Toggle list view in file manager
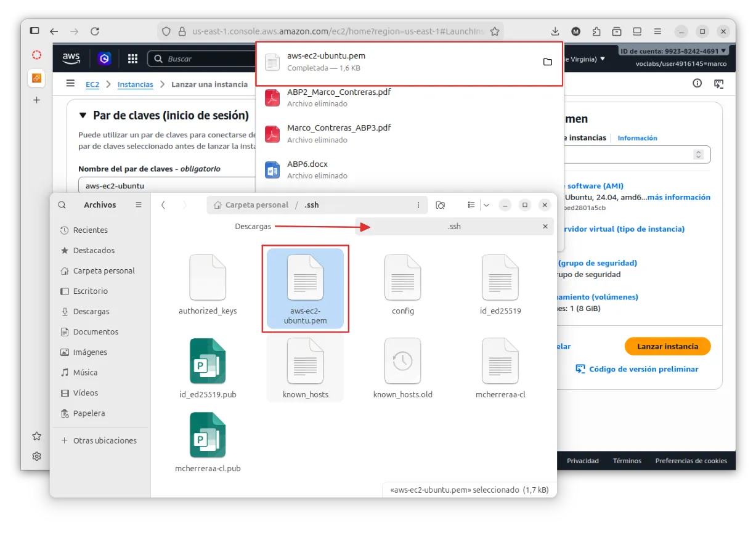 (x=471, y=205)
